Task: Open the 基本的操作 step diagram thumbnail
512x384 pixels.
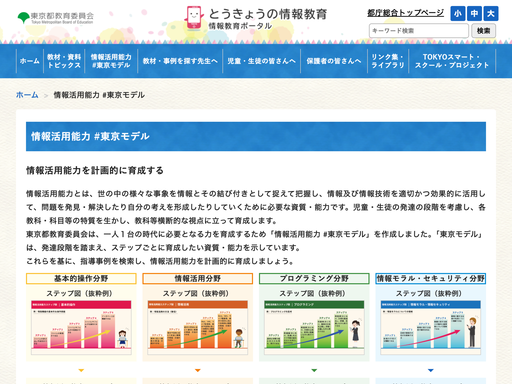Action: pos(81,327)
